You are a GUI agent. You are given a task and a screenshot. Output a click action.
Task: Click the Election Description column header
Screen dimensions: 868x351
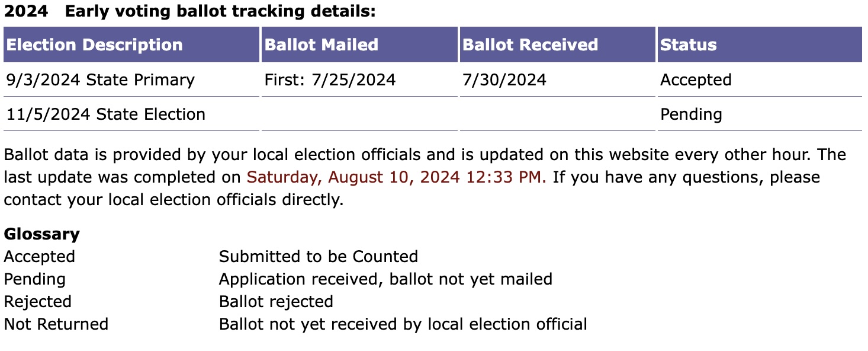point(131,44)
